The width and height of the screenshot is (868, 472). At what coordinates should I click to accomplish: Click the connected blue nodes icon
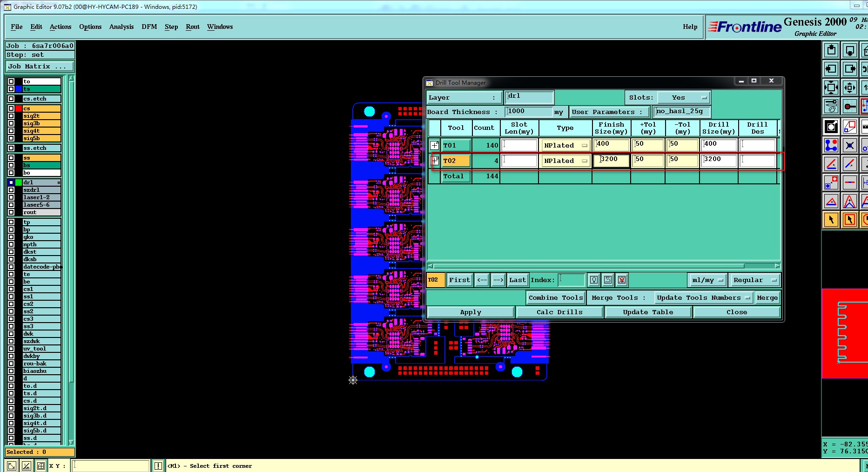pyautogui.click(x=831, y=145)
